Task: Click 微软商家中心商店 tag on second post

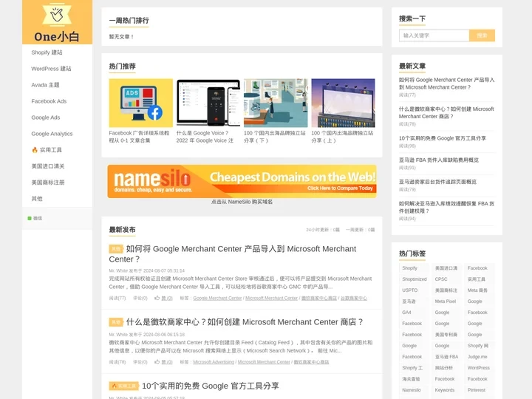Action: [x=312, y=362]
